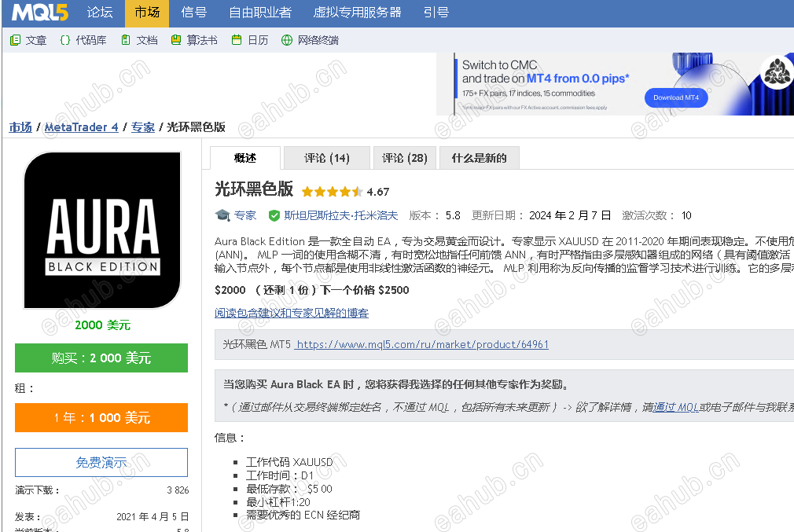The width and height of the screenshot is (794, 532).
Task: Switch to the 评论 (28) tab
Action: pos(405,158)
